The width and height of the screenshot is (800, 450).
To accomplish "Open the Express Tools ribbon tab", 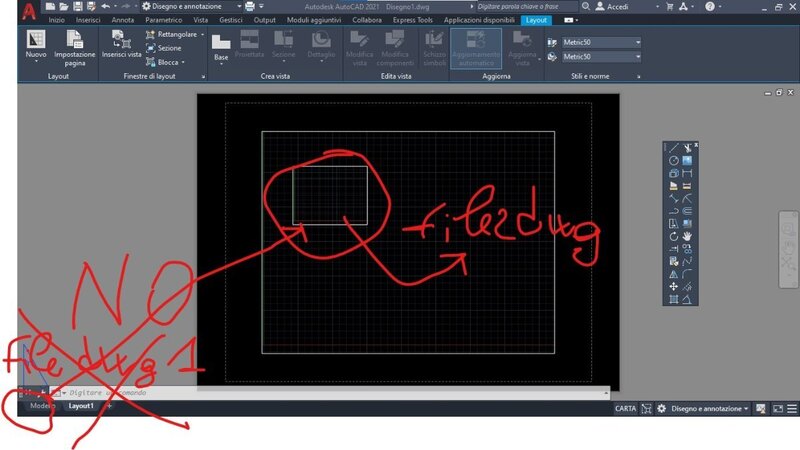I will pos(412,20).
